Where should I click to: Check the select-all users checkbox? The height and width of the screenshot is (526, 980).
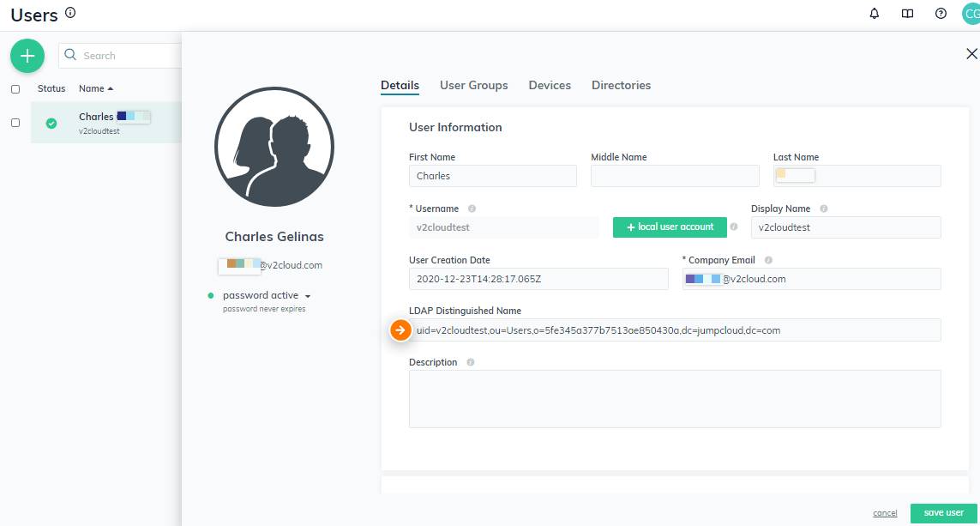pyautogui.click(x=15, y=89)
